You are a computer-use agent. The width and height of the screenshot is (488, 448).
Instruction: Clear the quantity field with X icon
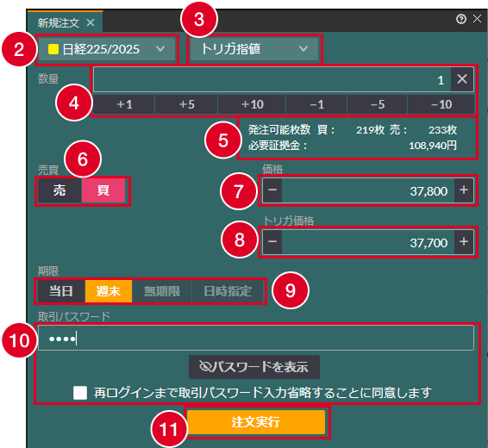[x=462, y=79]
